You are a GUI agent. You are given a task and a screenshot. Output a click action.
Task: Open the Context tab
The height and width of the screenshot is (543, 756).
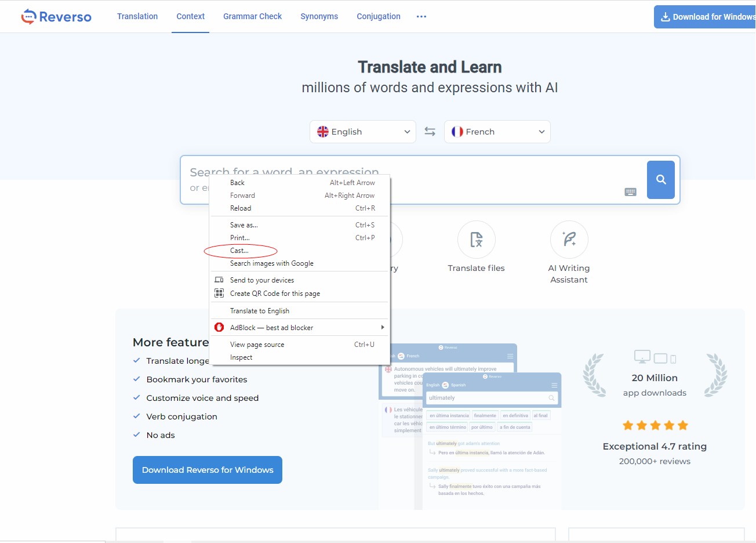[191, 16]
